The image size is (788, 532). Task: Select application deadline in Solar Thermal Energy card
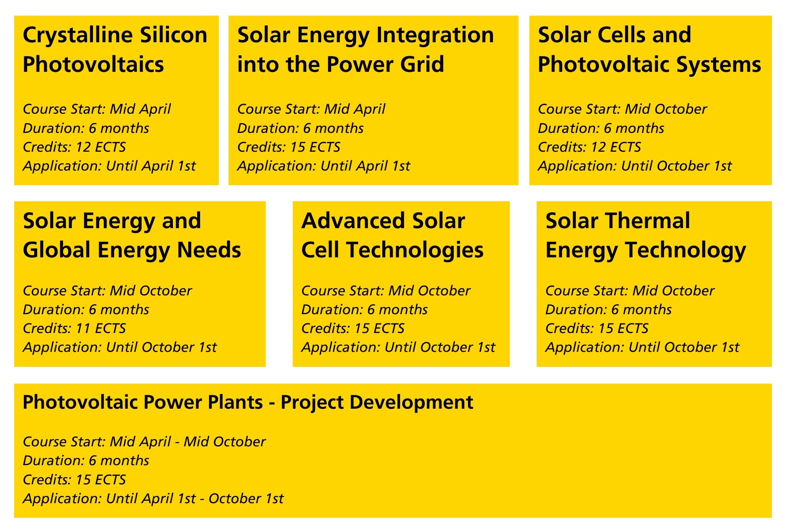pyautogui.click(x=642, y=347)
